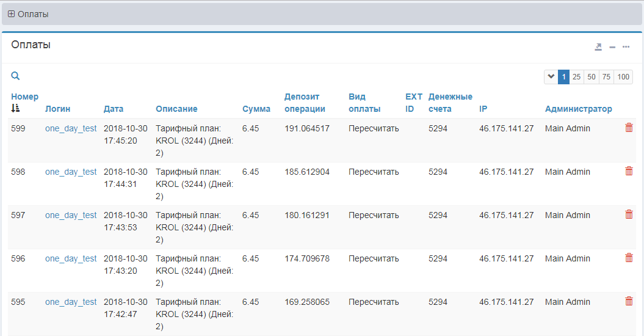Delete payment number 597
This screenshot has width=644, height=336.
[629, 214]
